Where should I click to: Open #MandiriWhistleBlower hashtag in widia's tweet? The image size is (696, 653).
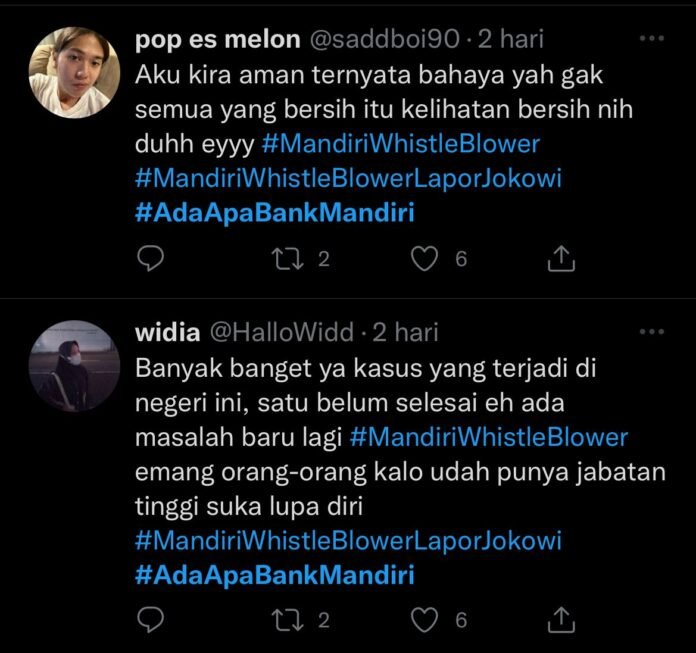click(489, 437)
